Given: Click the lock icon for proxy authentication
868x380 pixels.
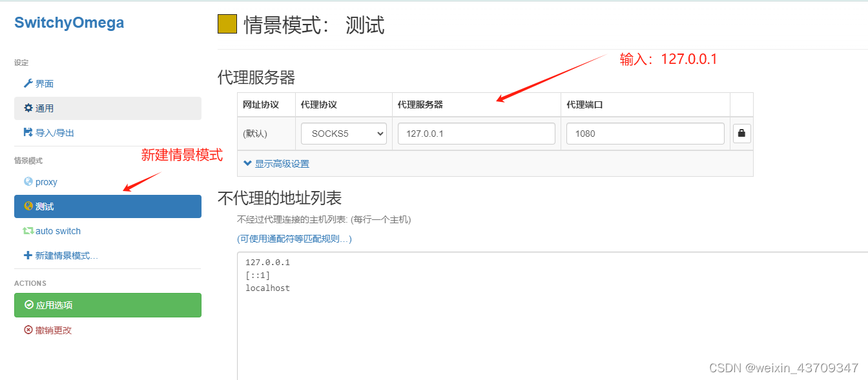Looking at the screenshot, I should tap(741, 134).
